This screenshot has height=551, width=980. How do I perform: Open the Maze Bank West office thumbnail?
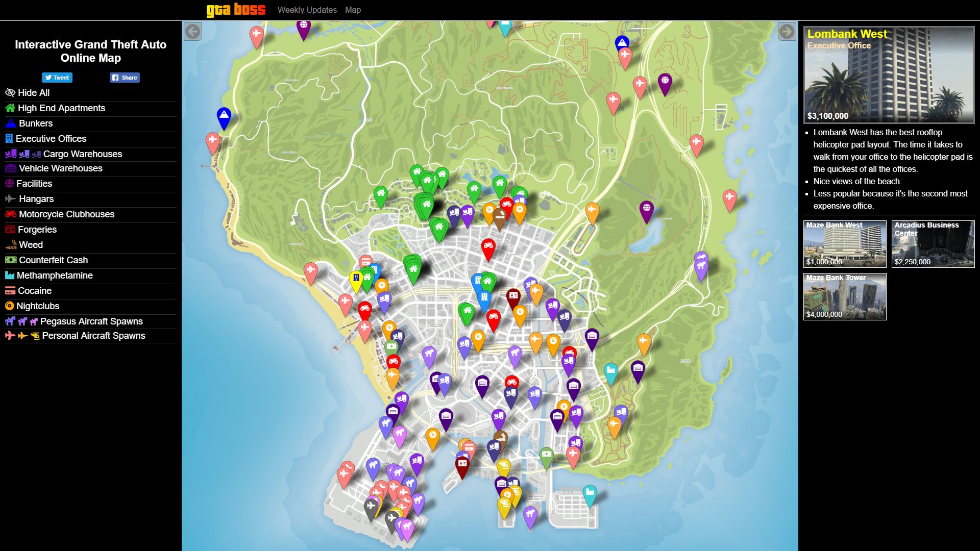click(x=845, y=244)
